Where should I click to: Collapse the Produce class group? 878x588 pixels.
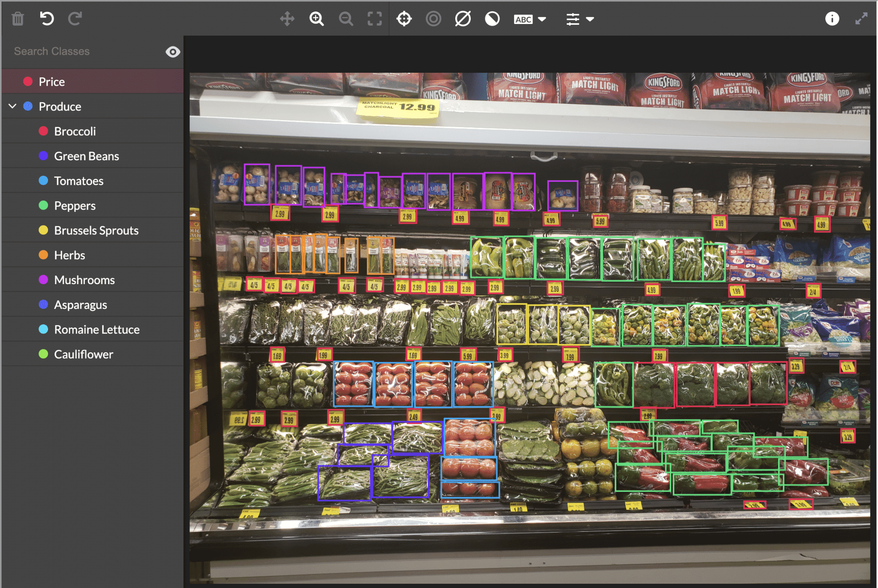(x=12, y=106)
